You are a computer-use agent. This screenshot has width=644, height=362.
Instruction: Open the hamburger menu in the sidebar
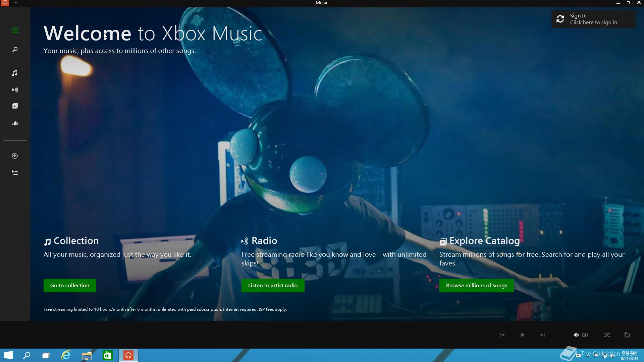coord(15,30)
